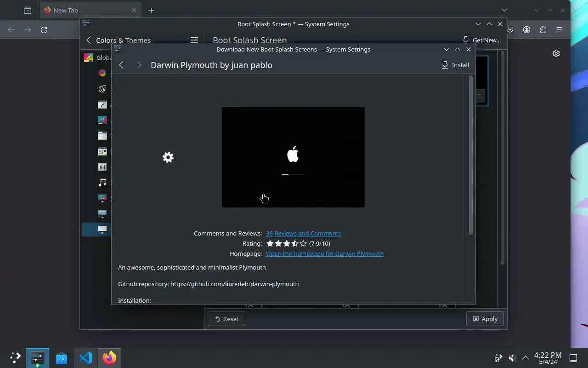Open the hamburger menu in the System Settings sidebar
588x368 pixels.
pos(194,40)
